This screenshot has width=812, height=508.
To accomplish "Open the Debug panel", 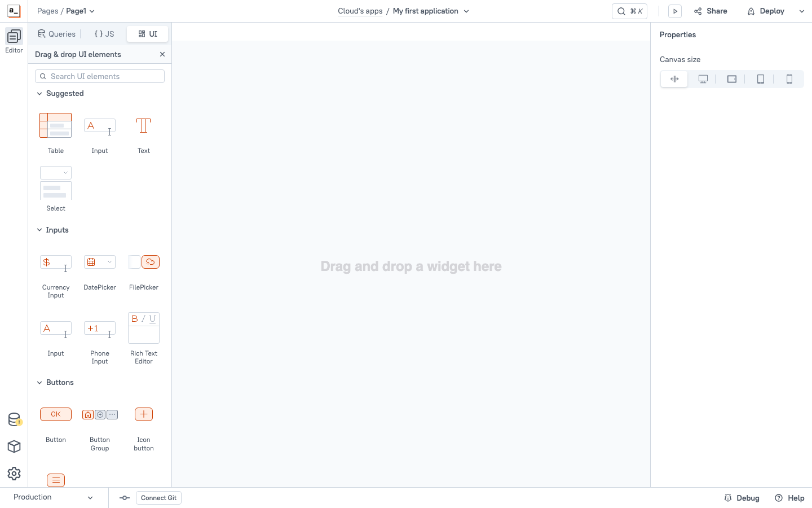I will tap(742, 498).
